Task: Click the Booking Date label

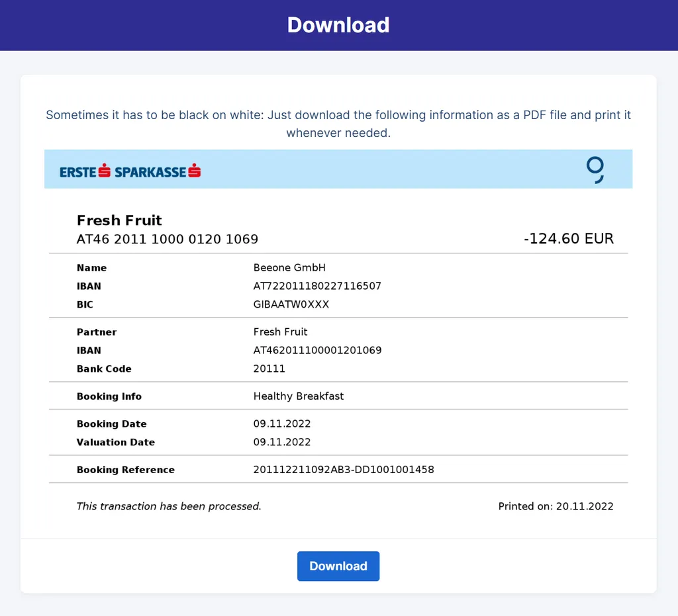Action: point(111,423)
